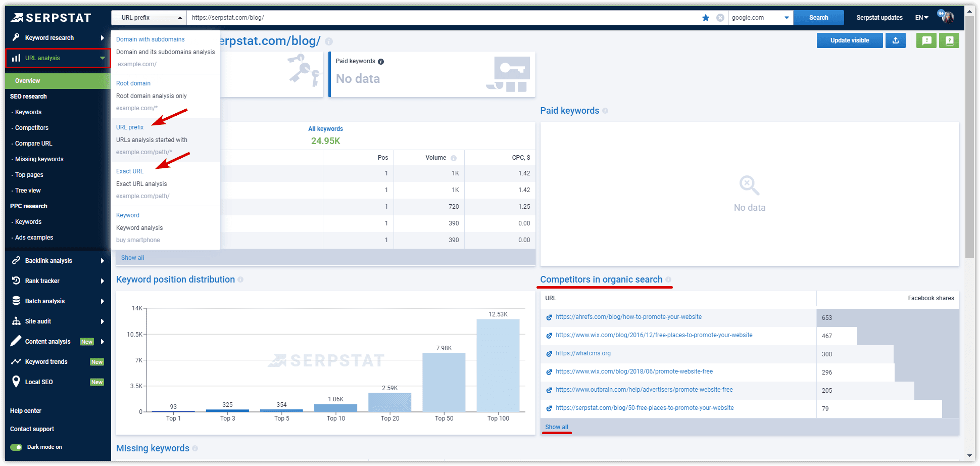
Task: Expand the Content analysis submenu arrow
Action: click(x=103, y=342)
